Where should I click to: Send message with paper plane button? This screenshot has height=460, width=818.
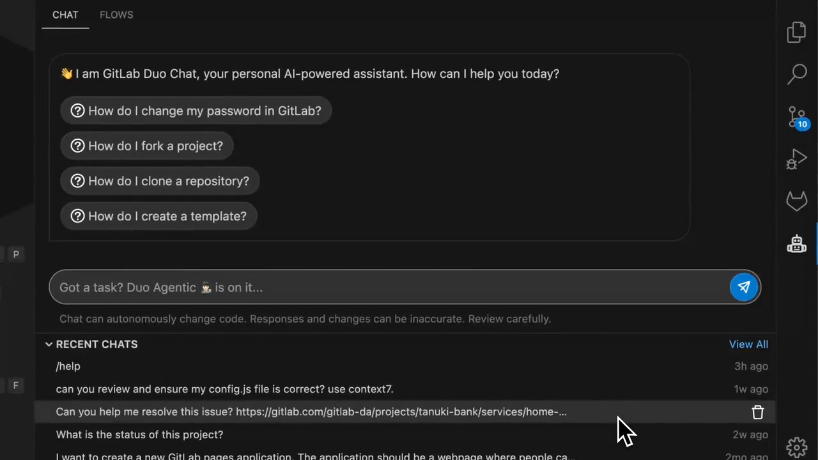[743, 287]
